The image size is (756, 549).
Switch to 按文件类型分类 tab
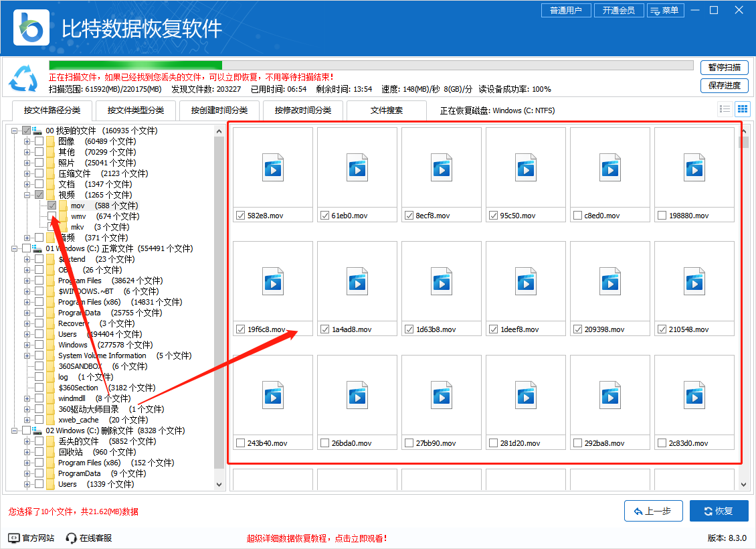click(135, 110)
